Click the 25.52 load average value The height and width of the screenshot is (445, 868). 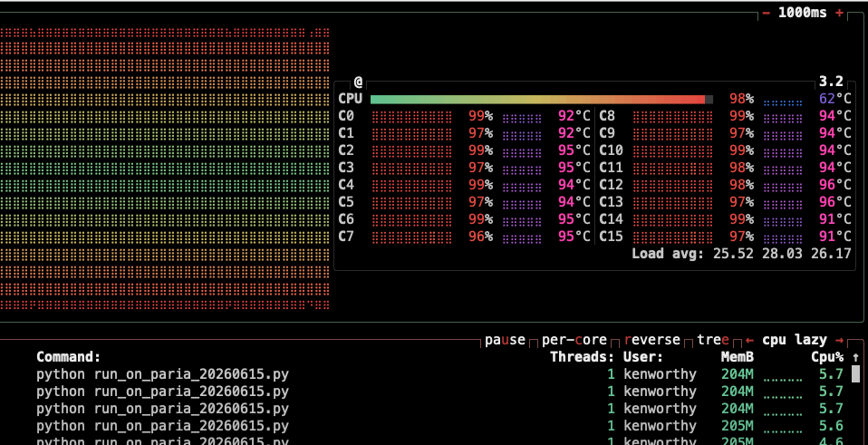734,254
